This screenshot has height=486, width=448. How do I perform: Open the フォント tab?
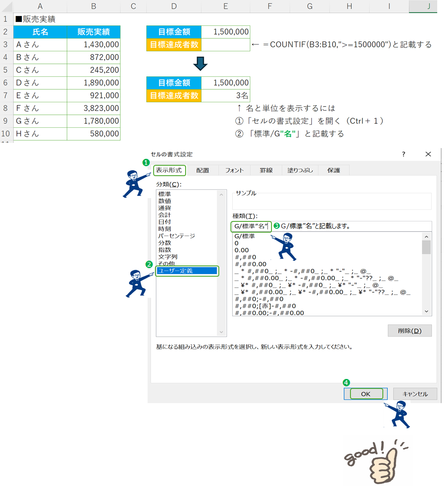tap(234, 170)
